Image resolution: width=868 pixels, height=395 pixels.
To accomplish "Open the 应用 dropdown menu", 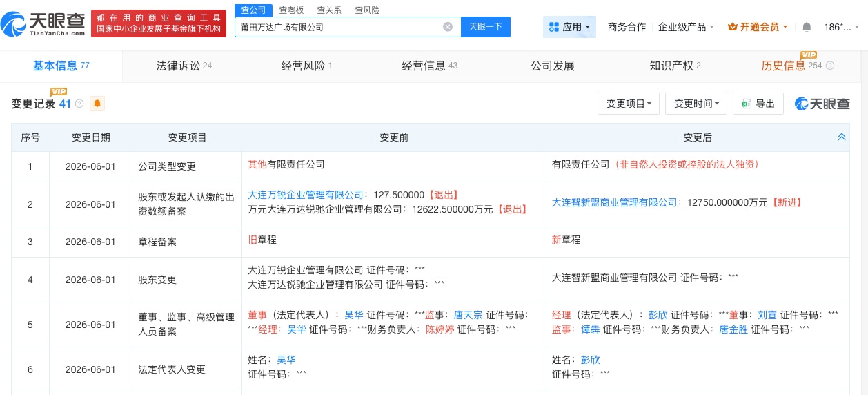I will pos(570,27).
